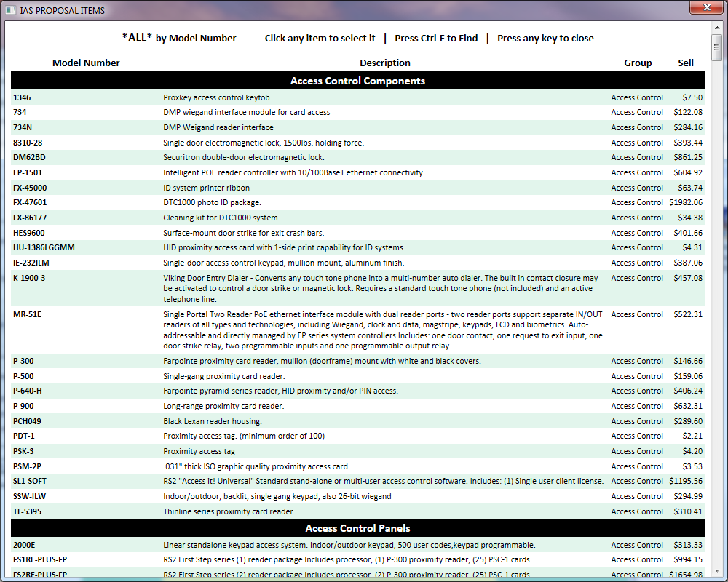Select model DM62BD row
This screenshot has height=582, width=728.
point(357,157)
